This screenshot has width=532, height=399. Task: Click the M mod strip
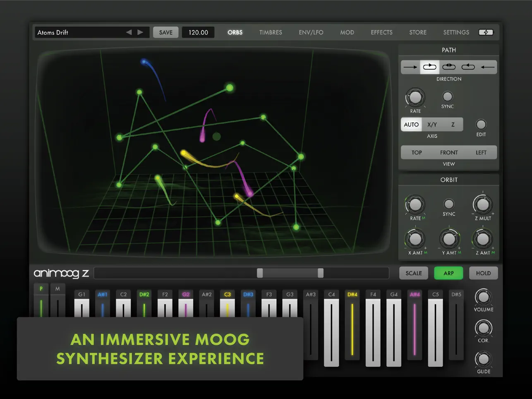(58, 301)
